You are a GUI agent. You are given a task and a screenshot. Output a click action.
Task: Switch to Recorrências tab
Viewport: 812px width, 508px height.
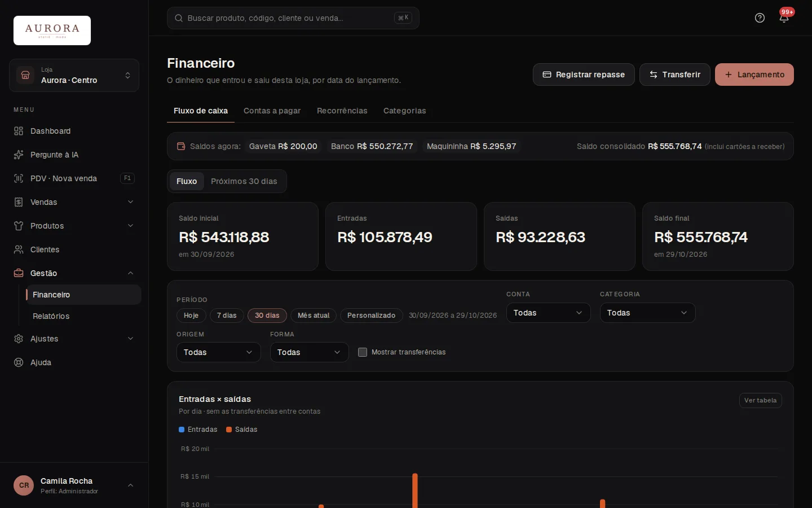click(x=342, y=111)
